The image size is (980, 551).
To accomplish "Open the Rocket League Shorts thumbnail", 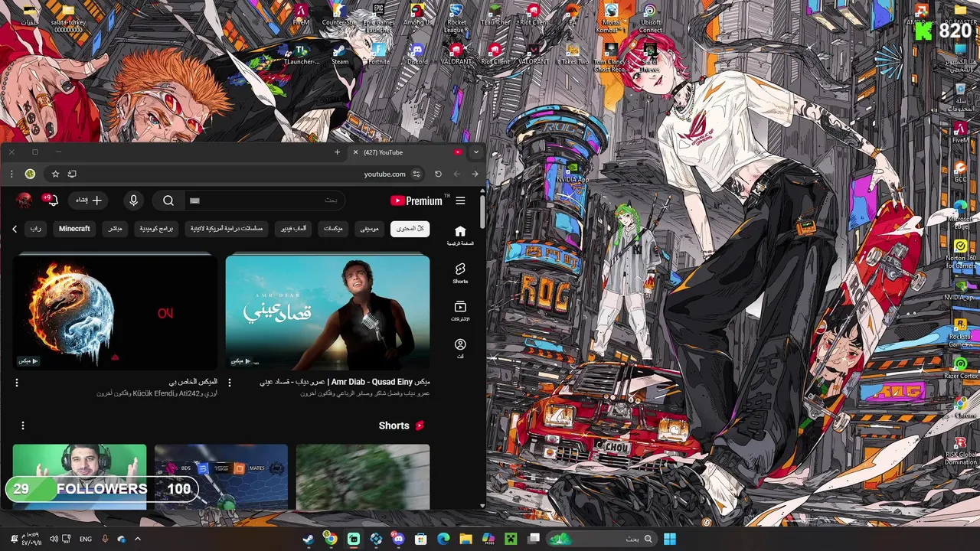I will click(221, 476).
